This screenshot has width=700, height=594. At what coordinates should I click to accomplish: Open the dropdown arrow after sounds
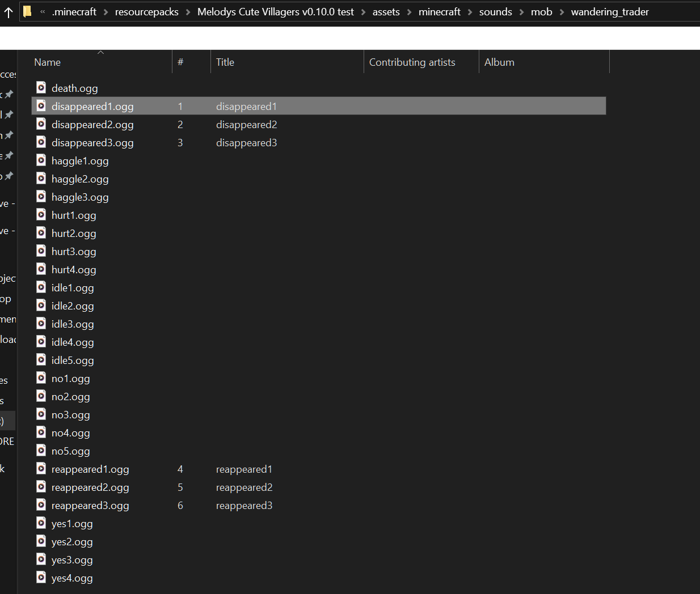point(521,12)
